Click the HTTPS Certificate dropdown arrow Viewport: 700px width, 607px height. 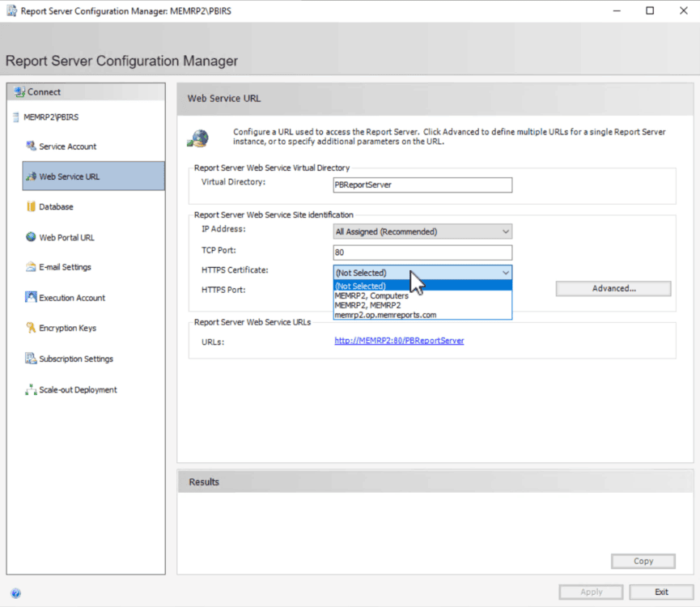505,273
